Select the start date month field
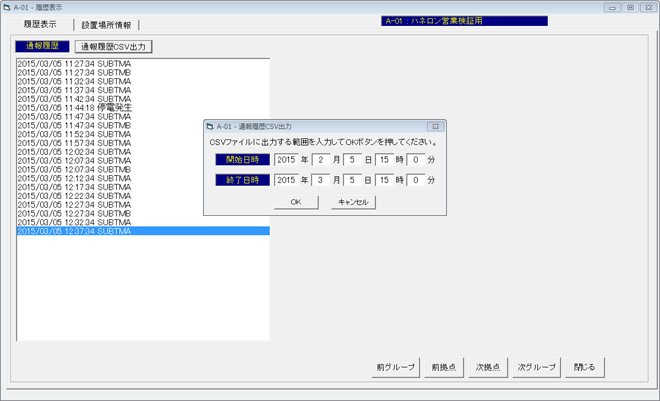Viewport: 660px width, 401px height. [321, 159]
